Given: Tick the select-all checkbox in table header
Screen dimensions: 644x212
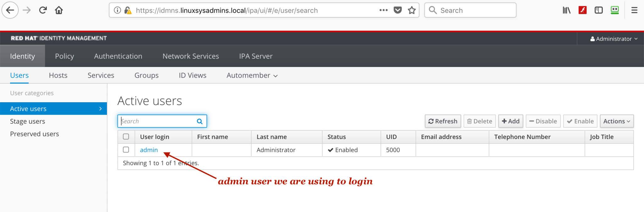Looking at the screenshot, I should tap(126, 137).
